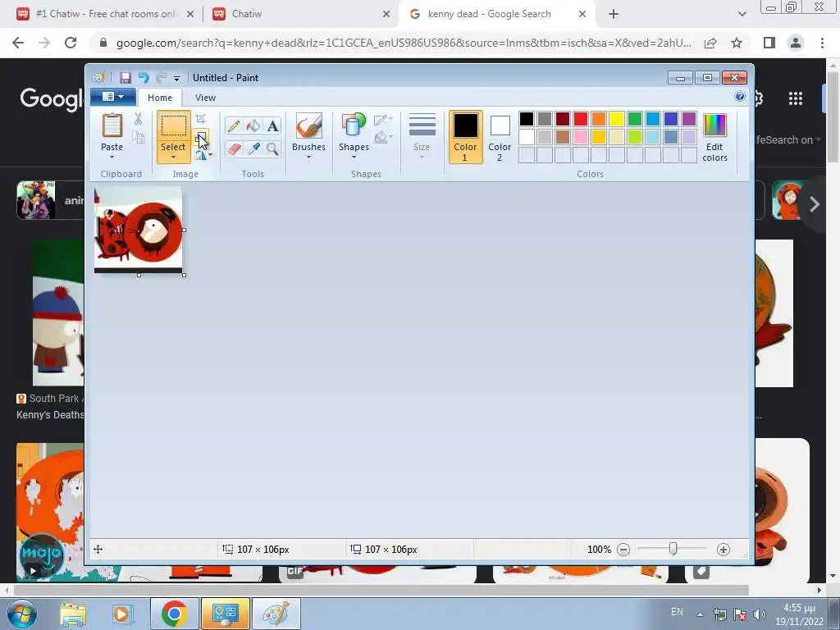Go back in Chrome
The image size is (840, 630).
tap(18, 43)
